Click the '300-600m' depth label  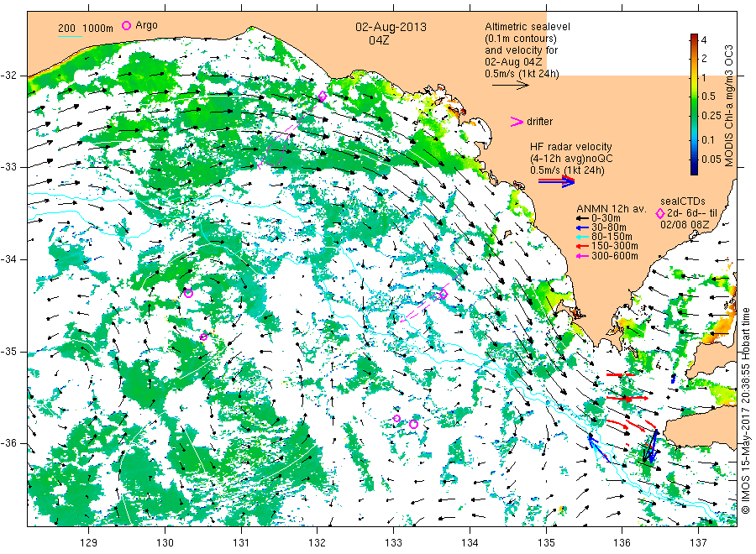pos(614,256)
